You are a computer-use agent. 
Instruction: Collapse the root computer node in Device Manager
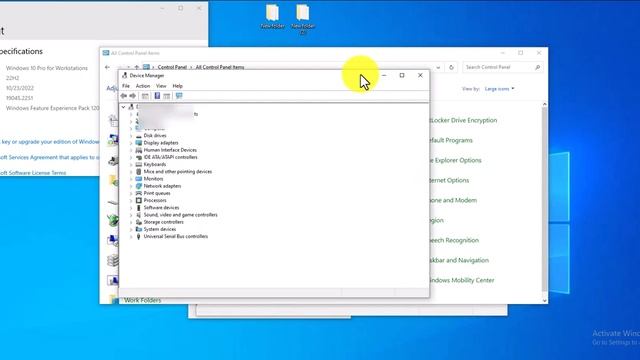point(123,107)
